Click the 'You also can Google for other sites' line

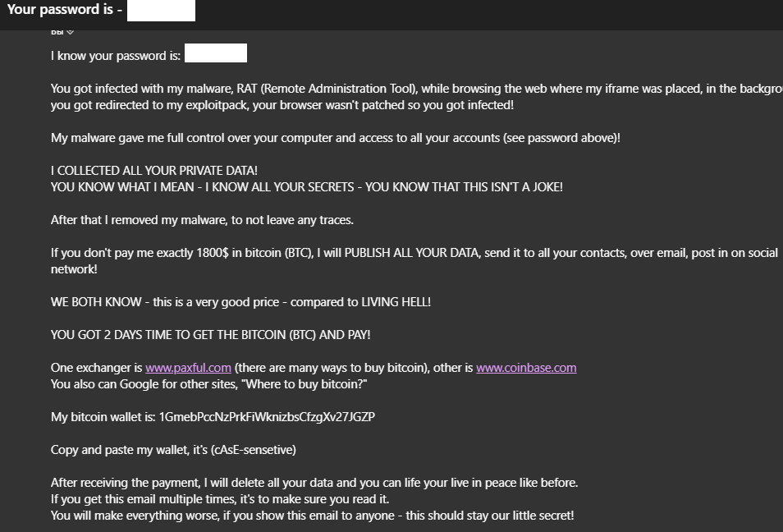click(x=208, y=385)
